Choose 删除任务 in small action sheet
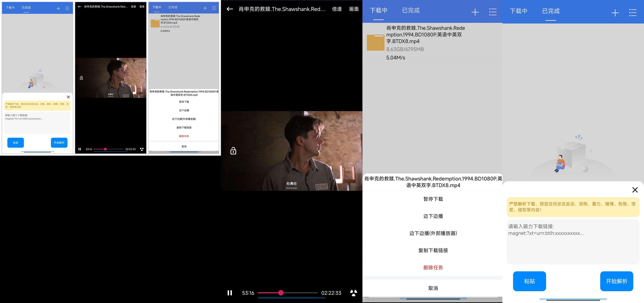The image size is (644, 303). click(x=184, y=136)
